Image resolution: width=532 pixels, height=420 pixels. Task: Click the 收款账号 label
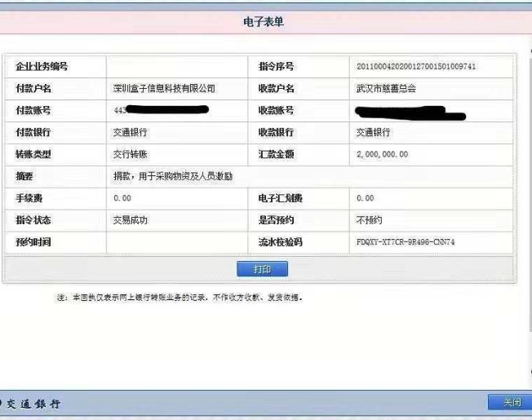[276, 111]
